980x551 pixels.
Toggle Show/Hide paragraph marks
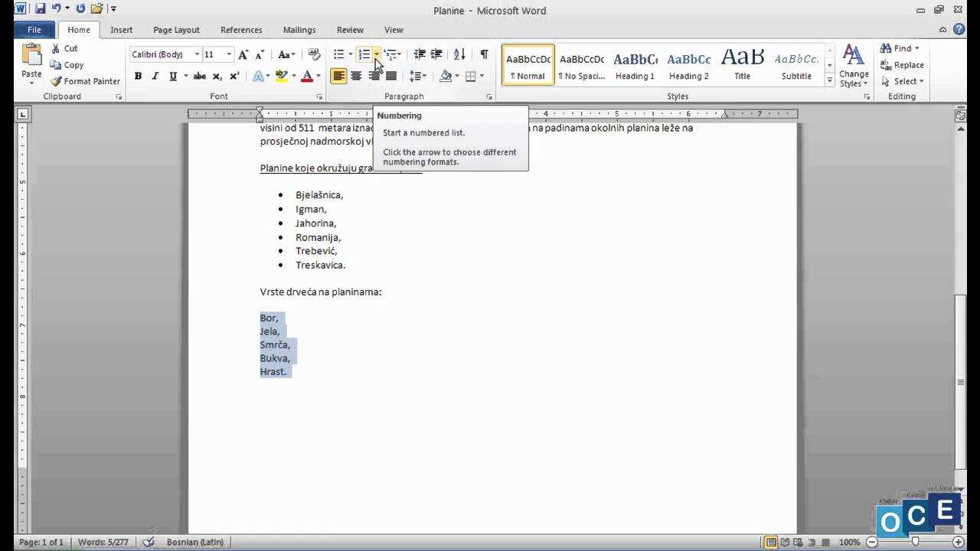coord(484,54)
